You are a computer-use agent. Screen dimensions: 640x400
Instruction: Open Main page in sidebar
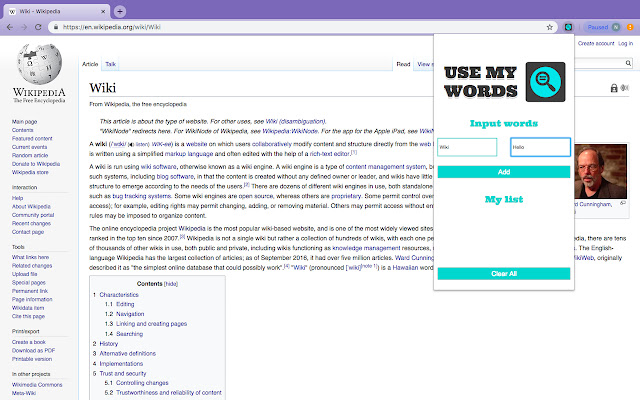tap(24, 122)
